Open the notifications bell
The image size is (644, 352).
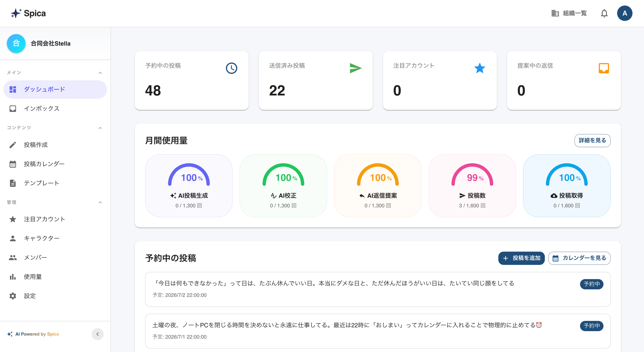[x=604, y=13]
